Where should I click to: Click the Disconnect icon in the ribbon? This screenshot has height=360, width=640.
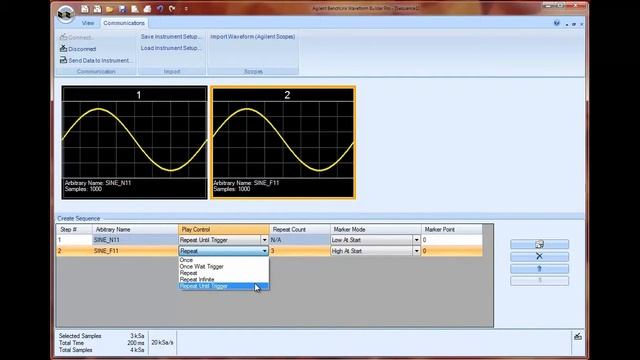pos(63,49)
